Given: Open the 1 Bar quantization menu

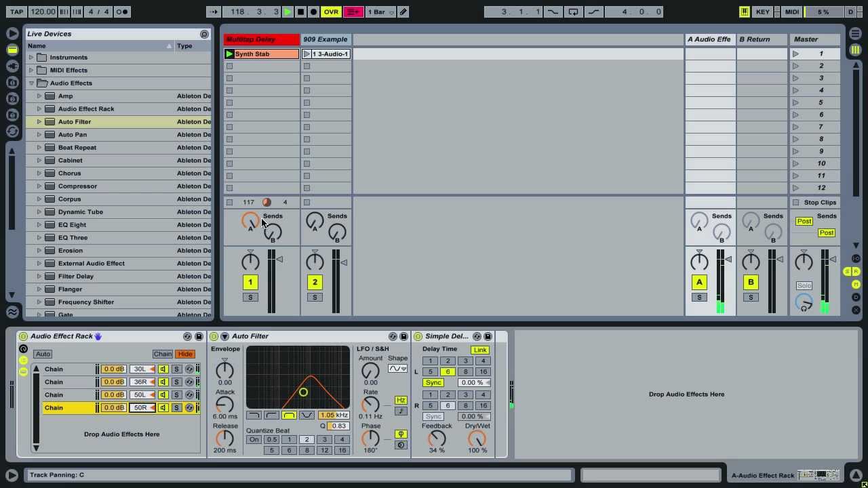Looking at the screenshot, I should pyautogui.click(x=380, y=12).
